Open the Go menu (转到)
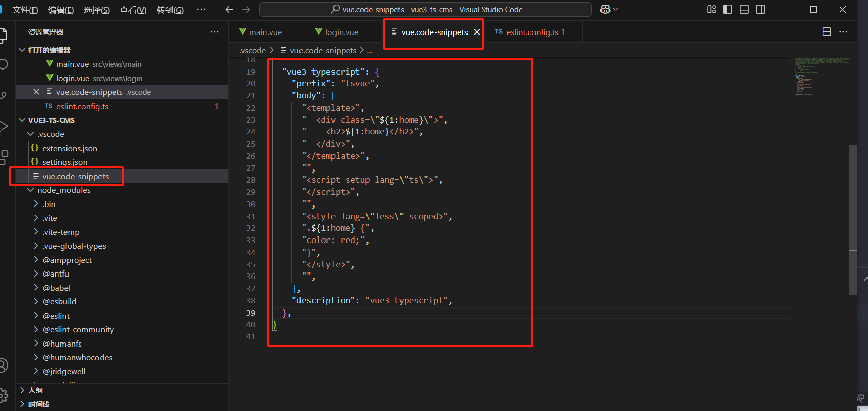The height and width of the screenshot is (411, 868). [170, 10]
